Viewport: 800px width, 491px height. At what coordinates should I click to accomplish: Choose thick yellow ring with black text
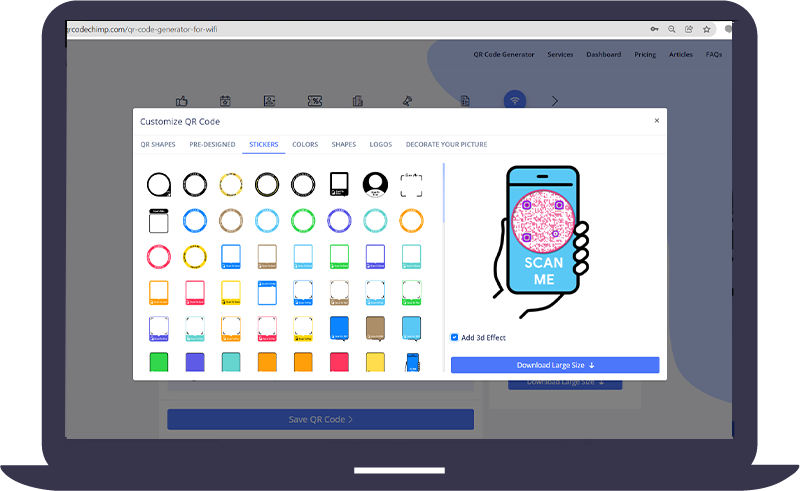click(195, 257)
